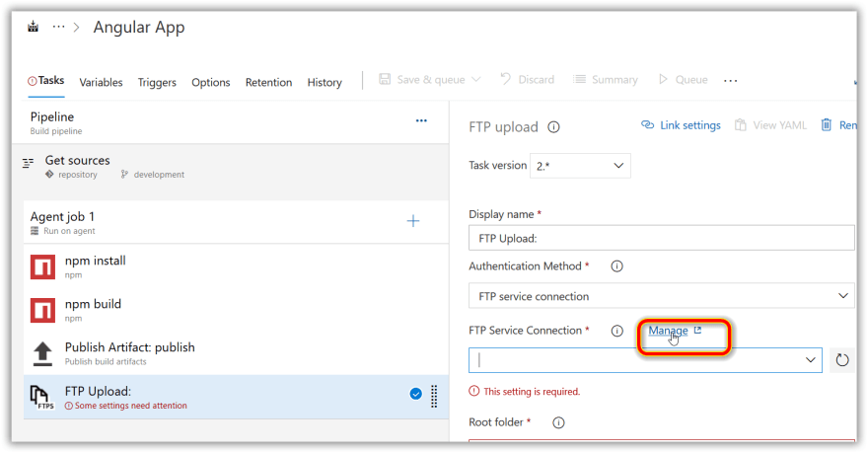Open the Retention tab
868x453 pixels.
coord(268,82)
